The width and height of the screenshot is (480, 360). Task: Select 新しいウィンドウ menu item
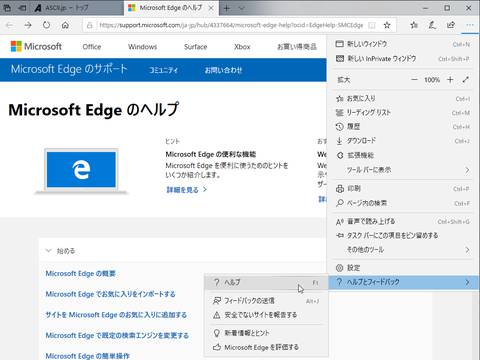pyautogui.click(x=403, y=44)
